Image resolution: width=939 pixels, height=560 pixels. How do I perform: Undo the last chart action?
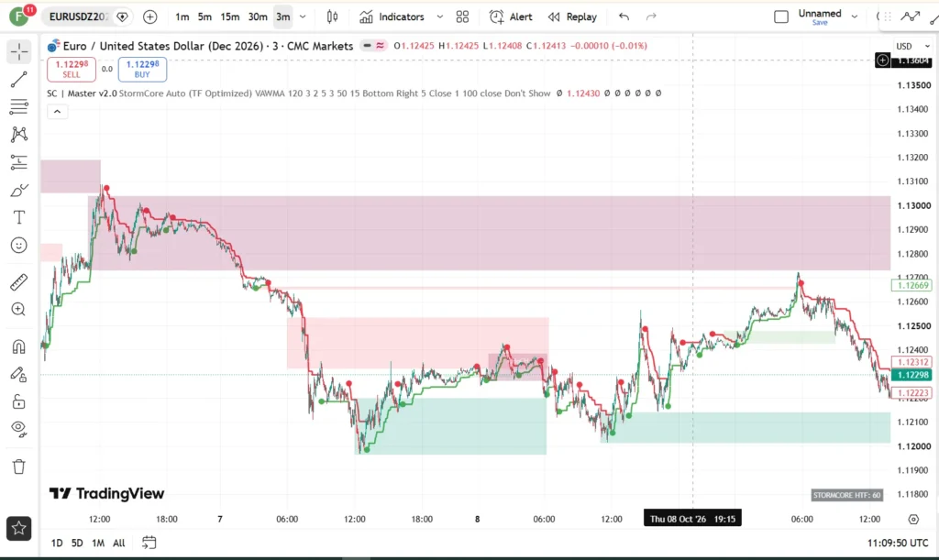pyautogui.click(x=624, y=16)
